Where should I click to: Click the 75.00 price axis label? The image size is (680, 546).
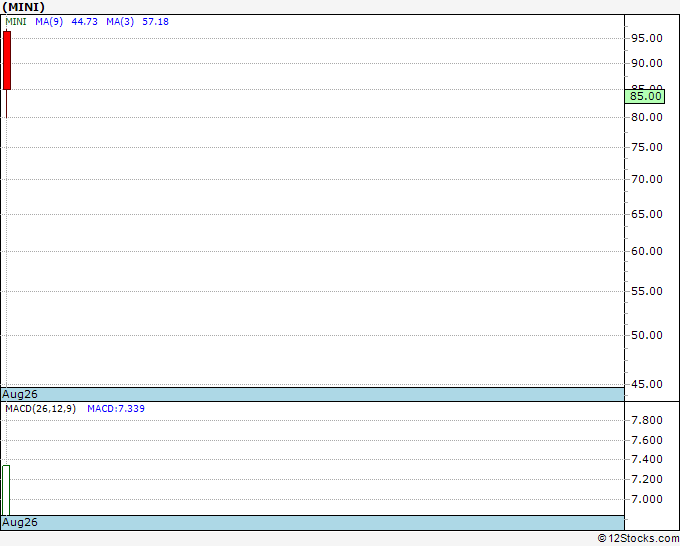pyautogui.click(x=647, y=147)
